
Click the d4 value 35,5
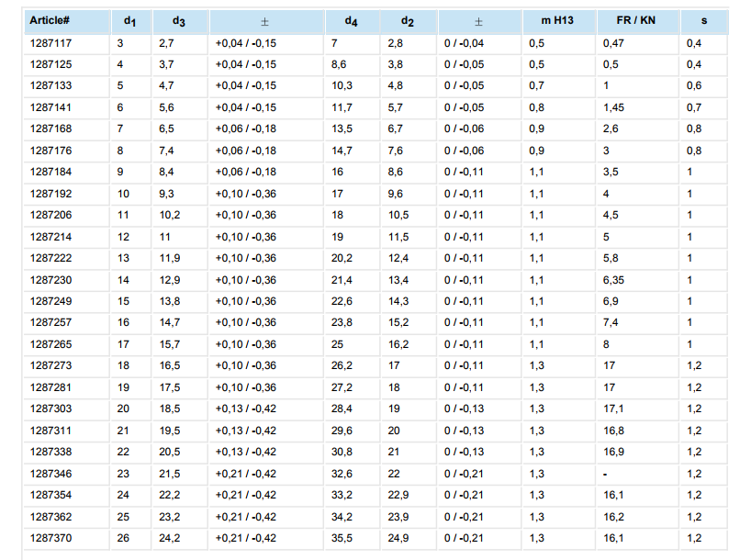[342, 538]
